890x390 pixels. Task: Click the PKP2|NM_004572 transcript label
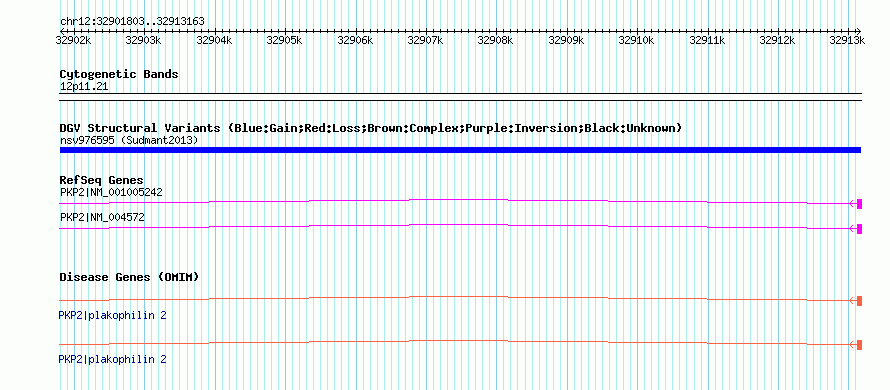point(102,217)
